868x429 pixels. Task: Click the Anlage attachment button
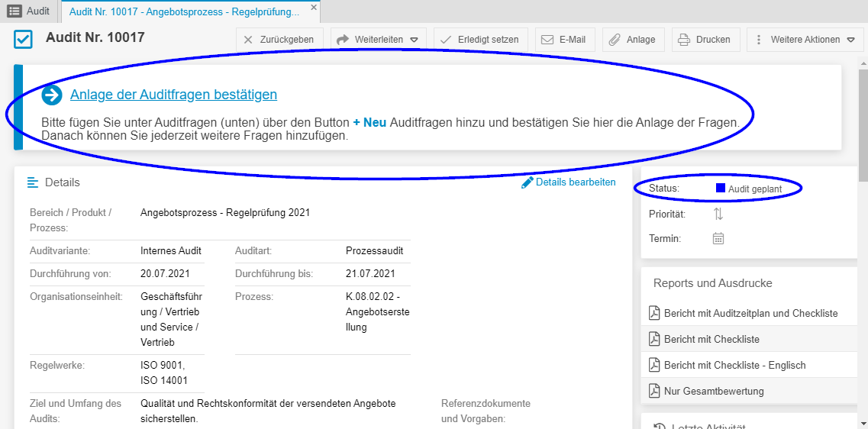633,40
